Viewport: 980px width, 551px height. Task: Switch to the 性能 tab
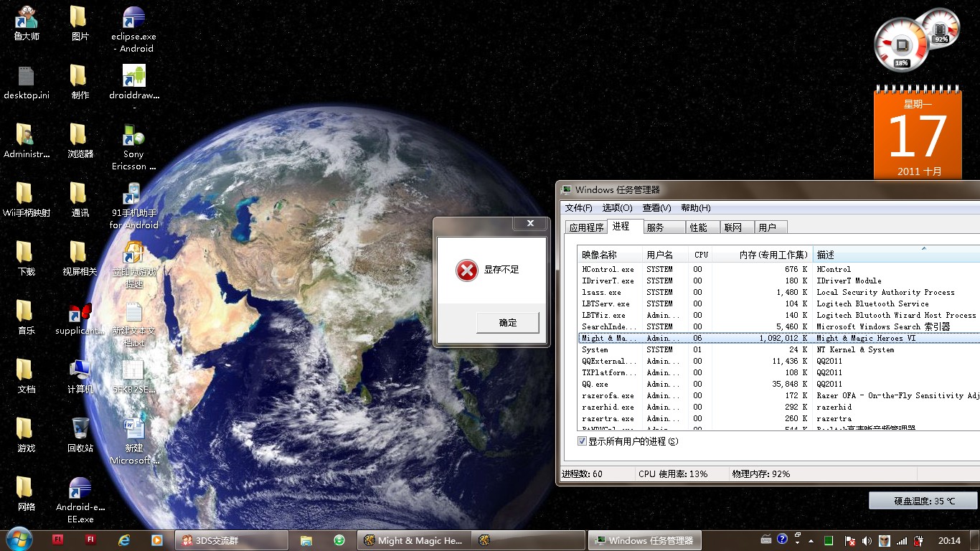coord(698,227)
